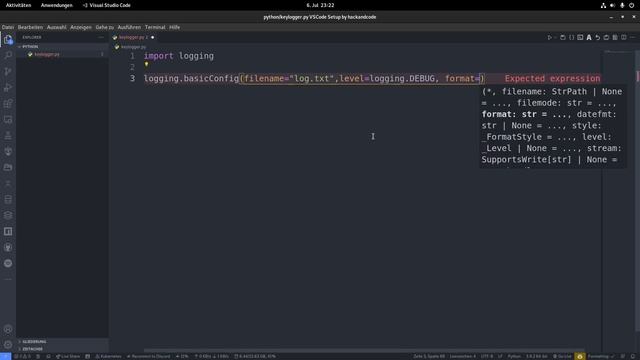Click the 'Expected expression' error message
The width and height of the screenshot is (640, 360).
click(x=552, y=78)
